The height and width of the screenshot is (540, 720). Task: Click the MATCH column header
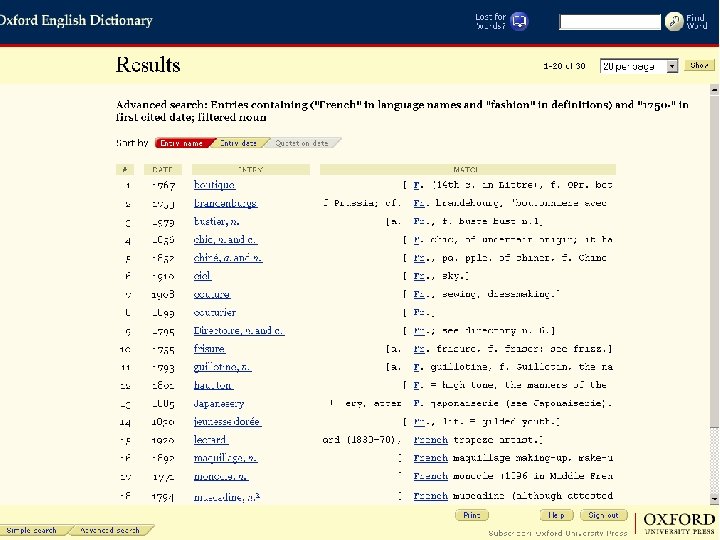tap(467, 170)
